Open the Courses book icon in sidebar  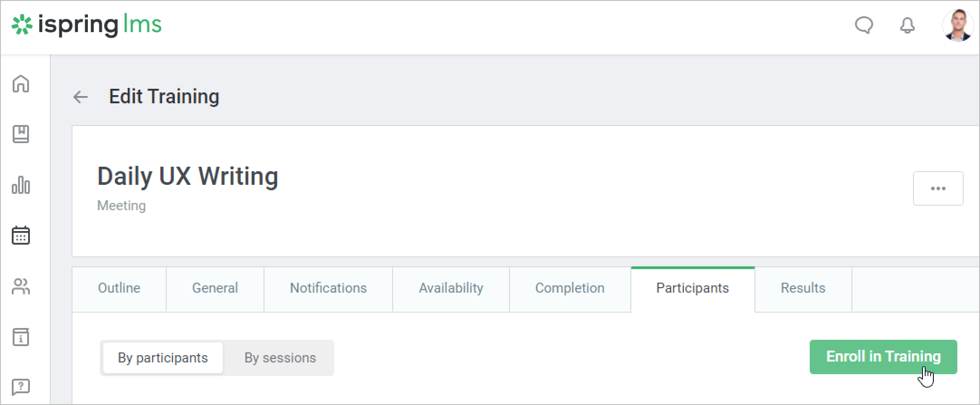(21, 134)
